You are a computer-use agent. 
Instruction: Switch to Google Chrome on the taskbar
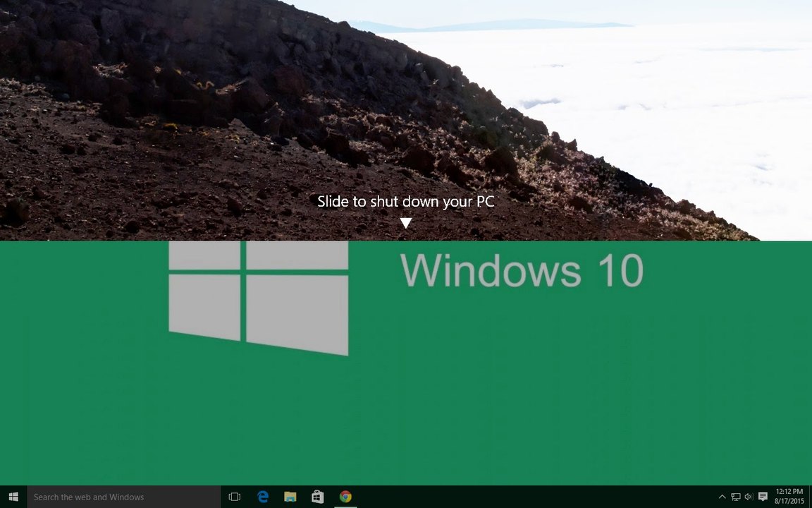[345, 497]
